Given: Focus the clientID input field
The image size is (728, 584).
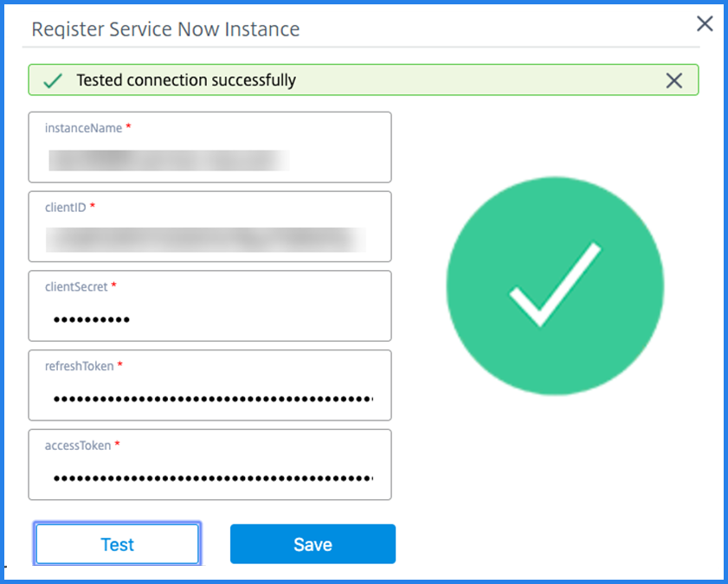Looking at the screenshot, I should click(209, 227).
